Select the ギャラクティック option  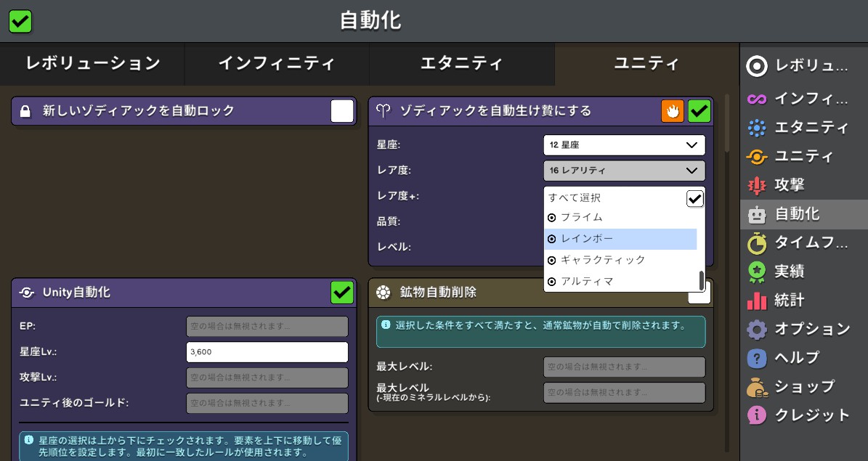click(620, 260)
